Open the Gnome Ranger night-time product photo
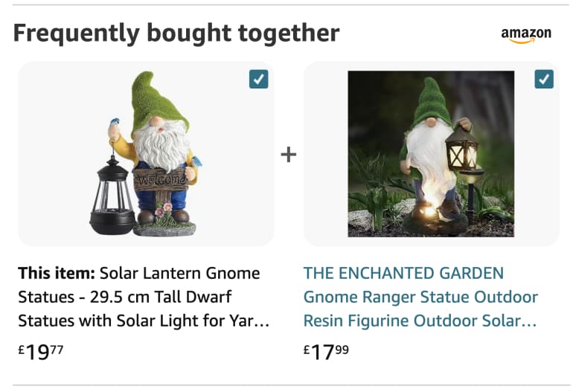 (431, 154)
